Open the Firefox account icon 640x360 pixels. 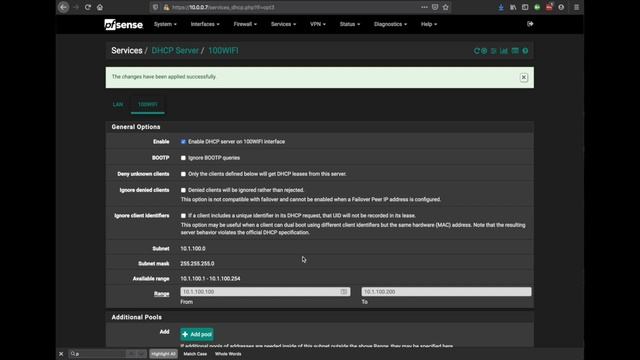point(561,7)
